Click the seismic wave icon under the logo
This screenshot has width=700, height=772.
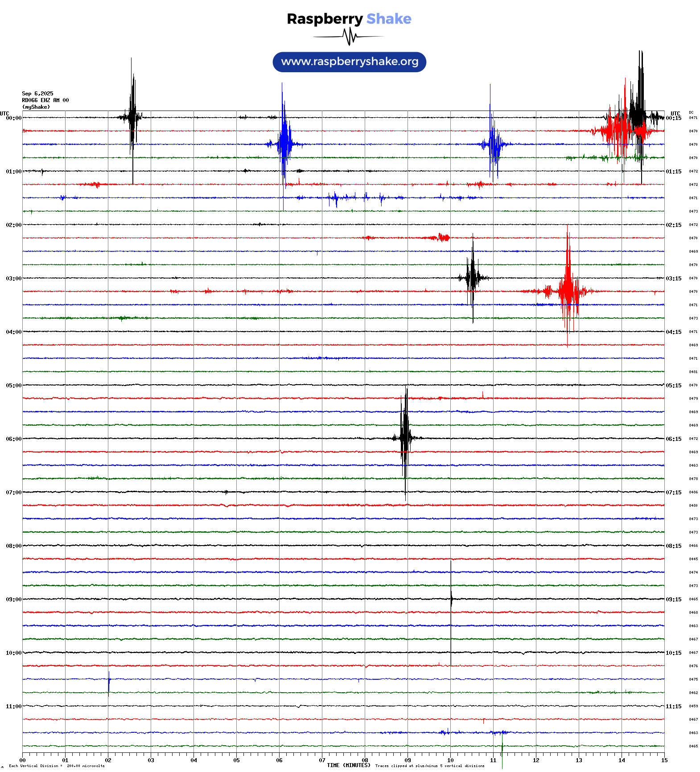coord(349,37)
